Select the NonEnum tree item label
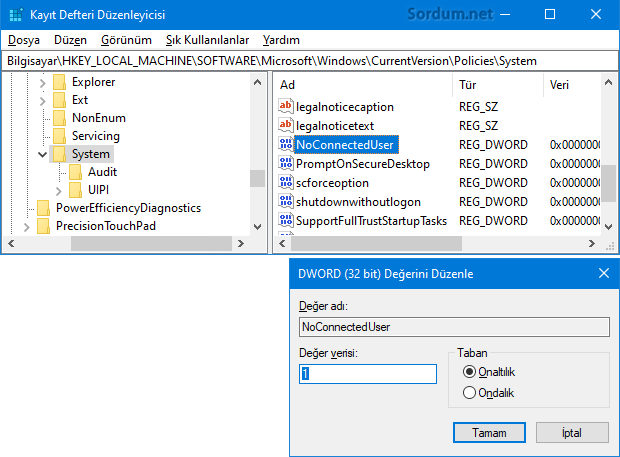 point(99,118)
